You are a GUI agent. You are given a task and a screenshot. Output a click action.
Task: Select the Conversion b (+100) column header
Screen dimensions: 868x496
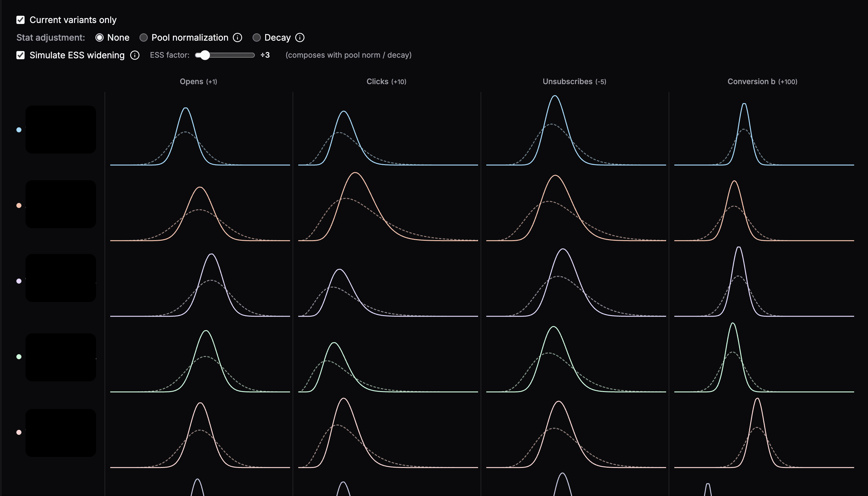[762, 81]
